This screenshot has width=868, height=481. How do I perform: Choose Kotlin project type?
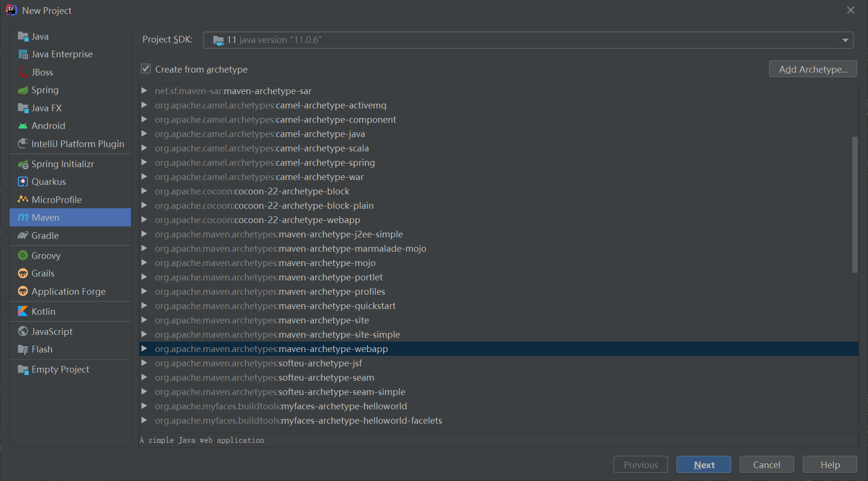coord(70,311)
